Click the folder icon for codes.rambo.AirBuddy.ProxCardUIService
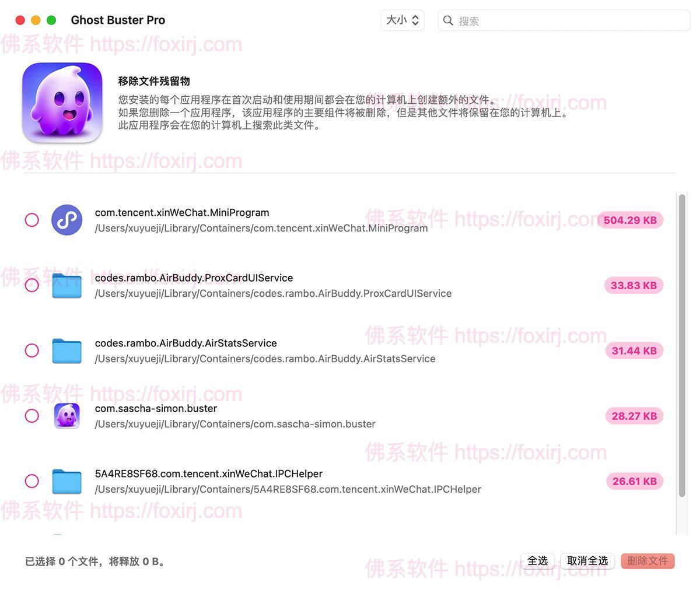Screen dimensions: 700x600 [66, 285]
